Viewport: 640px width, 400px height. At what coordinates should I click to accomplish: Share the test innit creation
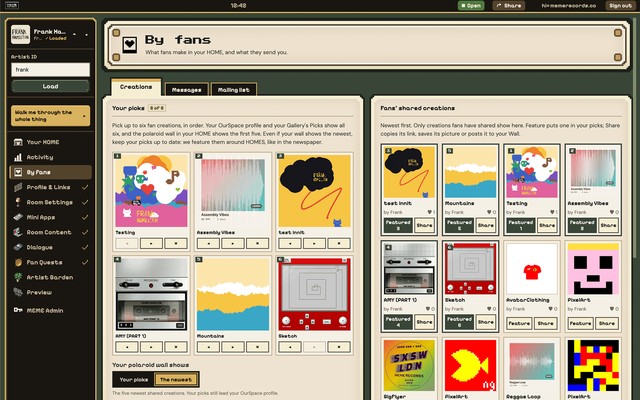coord(424,225)
